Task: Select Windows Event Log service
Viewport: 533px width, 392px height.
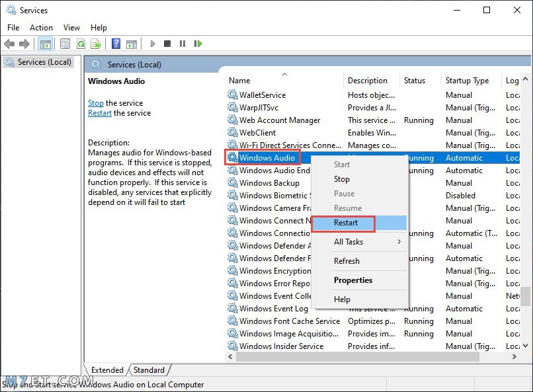Action: click(x=274, y=309)
